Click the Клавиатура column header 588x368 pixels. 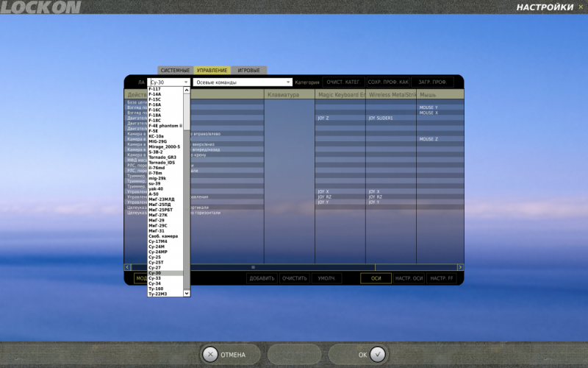[x=290, y=95]
